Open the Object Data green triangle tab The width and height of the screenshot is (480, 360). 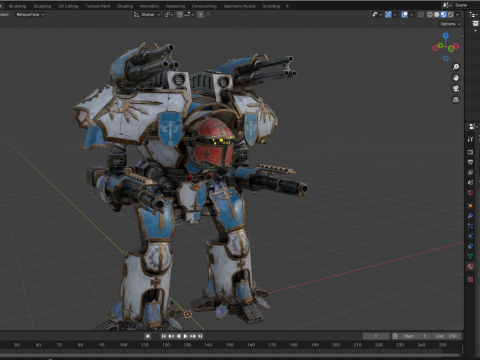click(x=470, y=256)
